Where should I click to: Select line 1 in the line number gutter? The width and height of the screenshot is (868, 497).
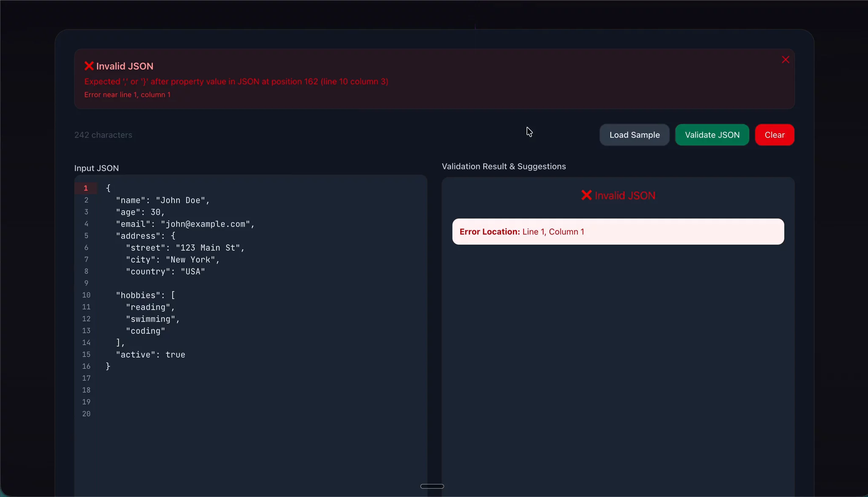point(86,188)
